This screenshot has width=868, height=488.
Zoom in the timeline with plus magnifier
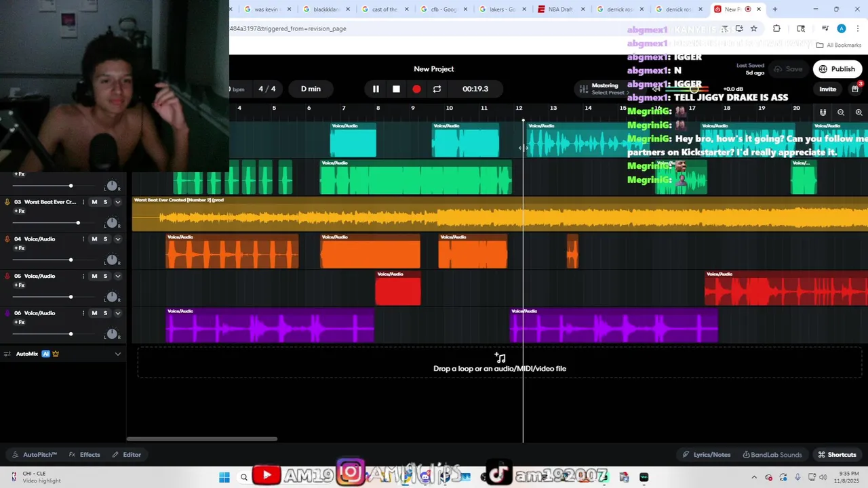pyautogui.click(x=859, y=113)
